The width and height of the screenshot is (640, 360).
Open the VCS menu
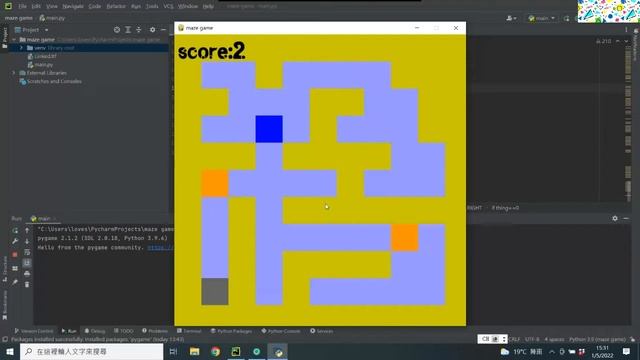(168, 6)
